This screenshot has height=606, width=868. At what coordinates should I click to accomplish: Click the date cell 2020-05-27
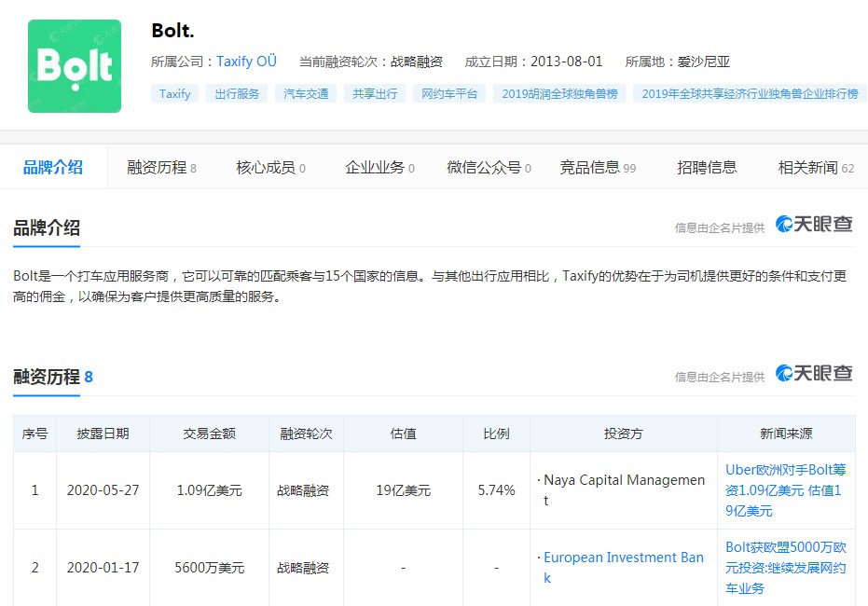click(103, 490)
